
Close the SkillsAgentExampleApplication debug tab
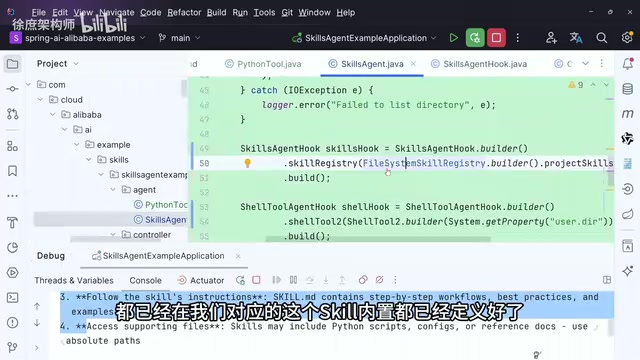point(238,256)
